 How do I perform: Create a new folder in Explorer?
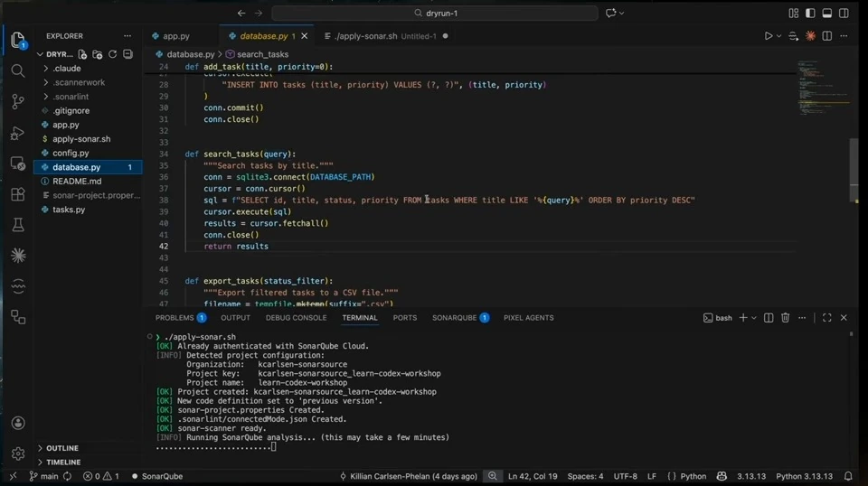[98, 54]
